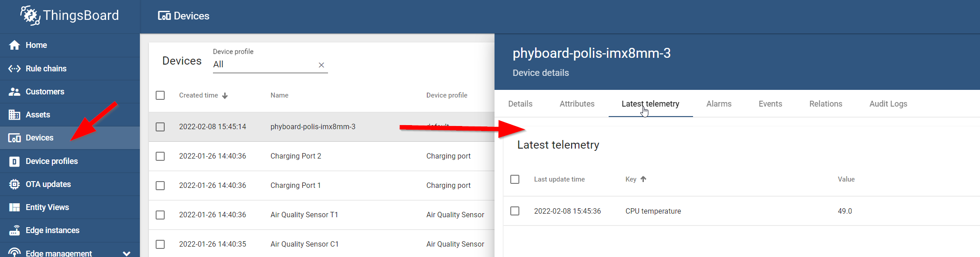This screenshot has height=257, width=980.
Task: Clear the Device profile filter with X
Action: (321, 65)
